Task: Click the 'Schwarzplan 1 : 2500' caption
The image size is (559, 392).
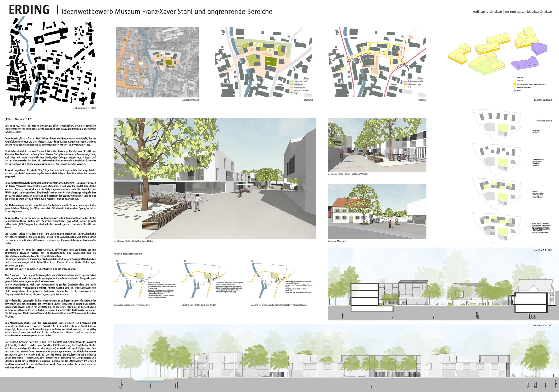Action: pos(85,108)
